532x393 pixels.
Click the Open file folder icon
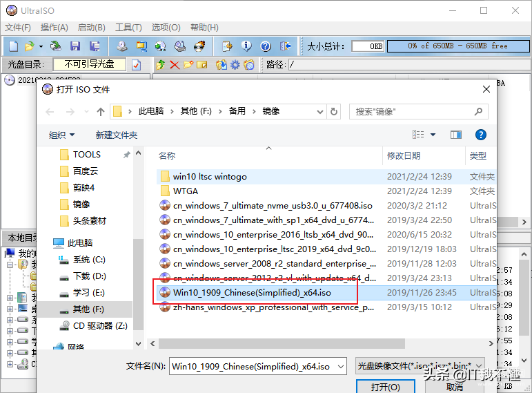pos(30,46)
